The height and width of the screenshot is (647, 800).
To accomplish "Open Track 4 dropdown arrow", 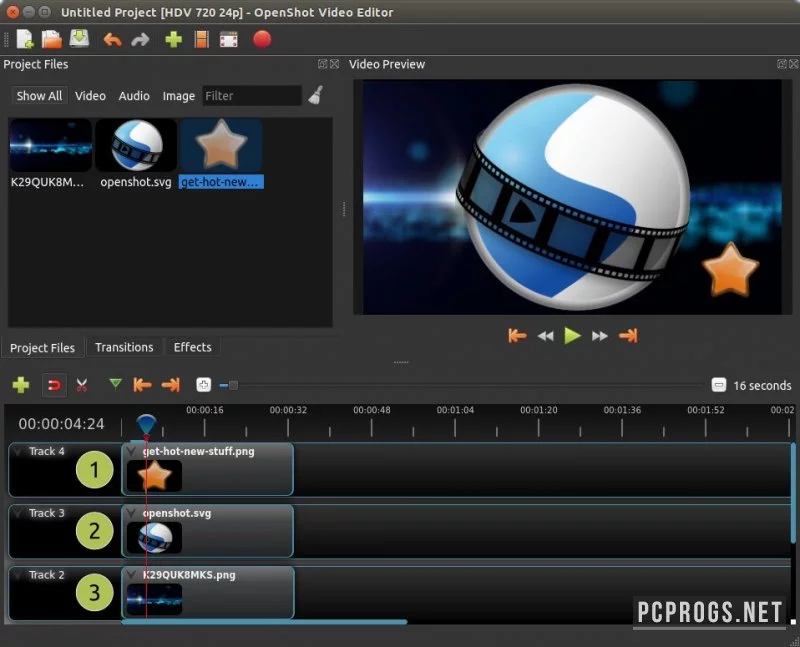I will [x=19, y=452].
